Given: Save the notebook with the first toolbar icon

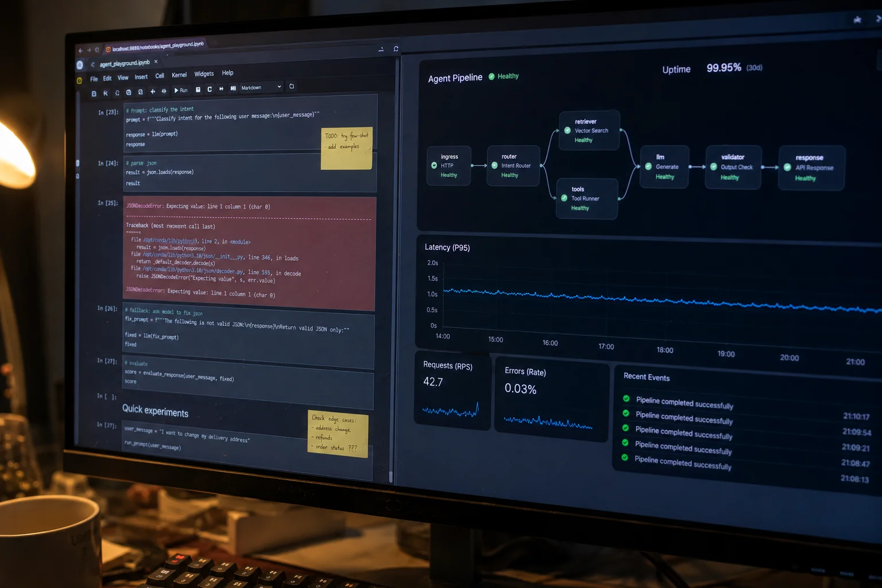Looking at the screenshot, I should (x=94, y=94).
